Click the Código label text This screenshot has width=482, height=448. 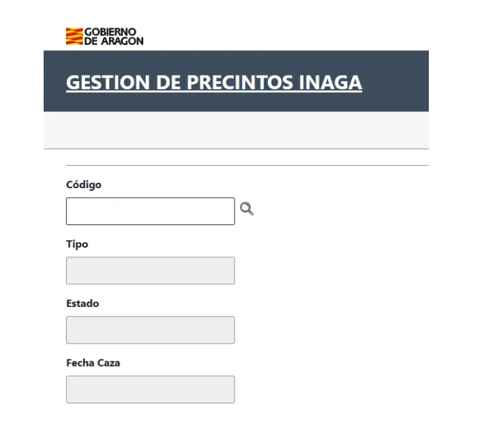(84, 185)
